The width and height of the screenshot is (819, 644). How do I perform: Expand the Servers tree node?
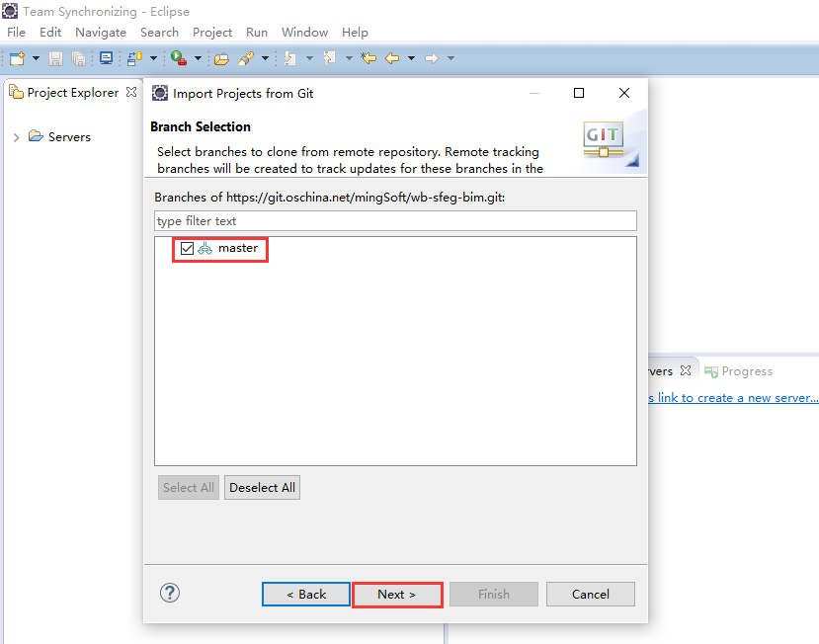16,137
